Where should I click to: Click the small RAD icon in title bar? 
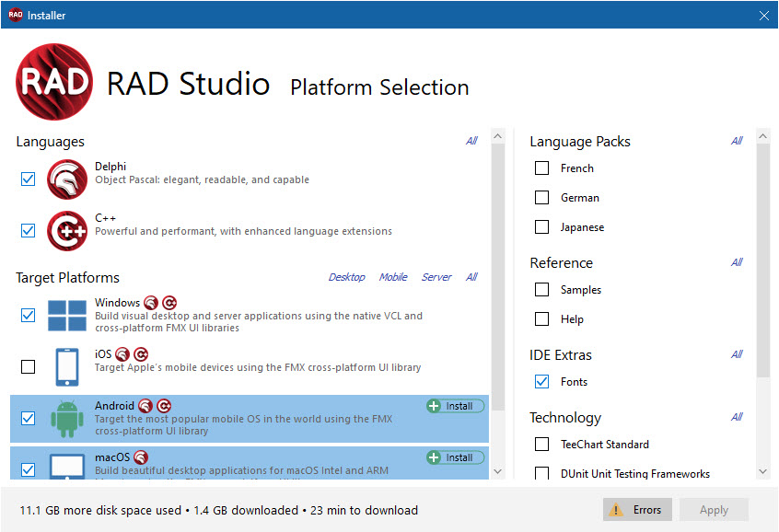[16, 15]
